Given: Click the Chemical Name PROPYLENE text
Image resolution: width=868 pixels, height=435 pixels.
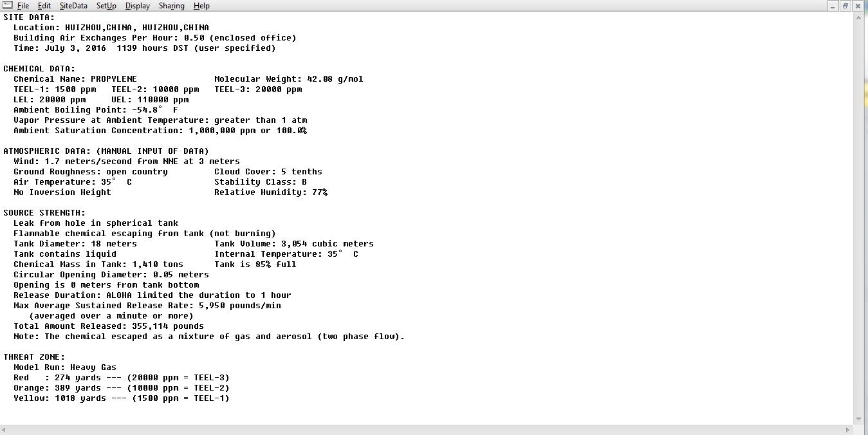Looking at the screenshot, I should pyautogui.click(x=75, y=79).
